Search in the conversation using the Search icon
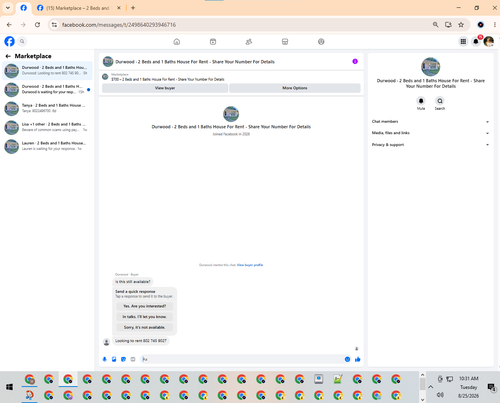The image size is (500, 403). (440, 101)
